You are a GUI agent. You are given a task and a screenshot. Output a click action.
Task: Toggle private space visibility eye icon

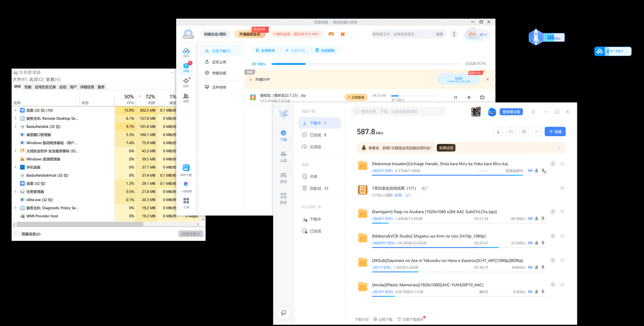click(x=320, y=207)
